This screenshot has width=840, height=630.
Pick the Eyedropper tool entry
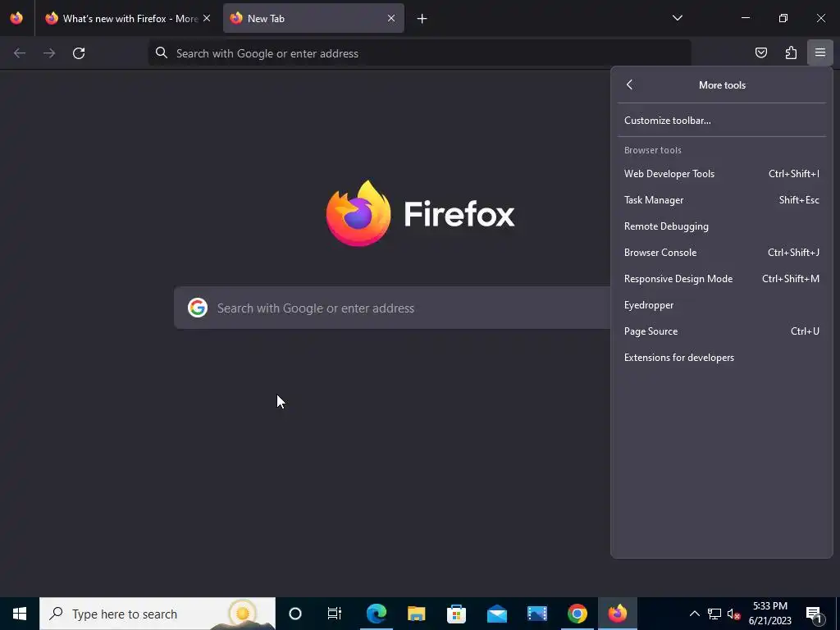tap(722, 305)
